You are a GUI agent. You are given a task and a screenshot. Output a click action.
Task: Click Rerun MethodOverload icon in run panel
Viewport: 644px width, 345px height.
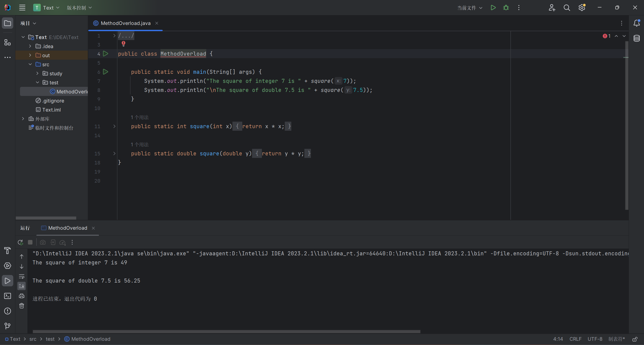tap(20, 242)
